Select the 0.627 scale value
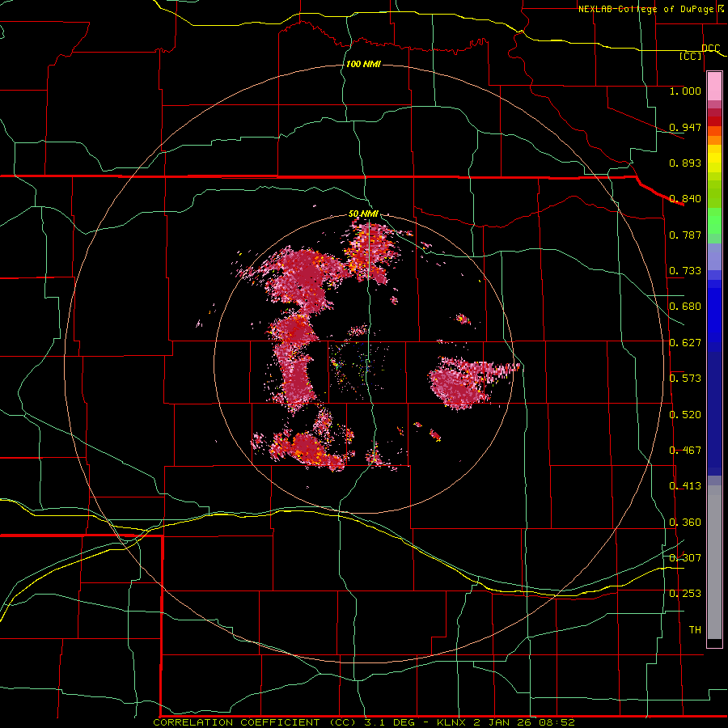This screenshot has width=728, height=728. pyautogui.click(x=685, y=343)
